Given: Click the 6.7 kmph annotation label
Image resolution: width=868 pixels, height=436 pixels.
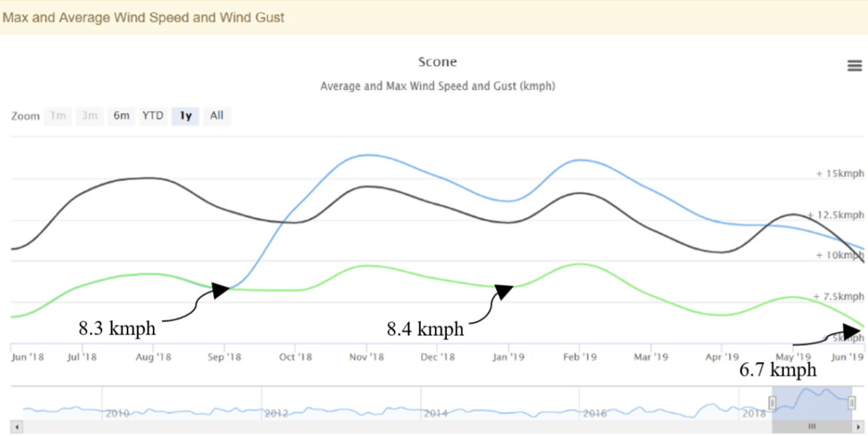Looking at the screenshot, I should tap(779, 370).
